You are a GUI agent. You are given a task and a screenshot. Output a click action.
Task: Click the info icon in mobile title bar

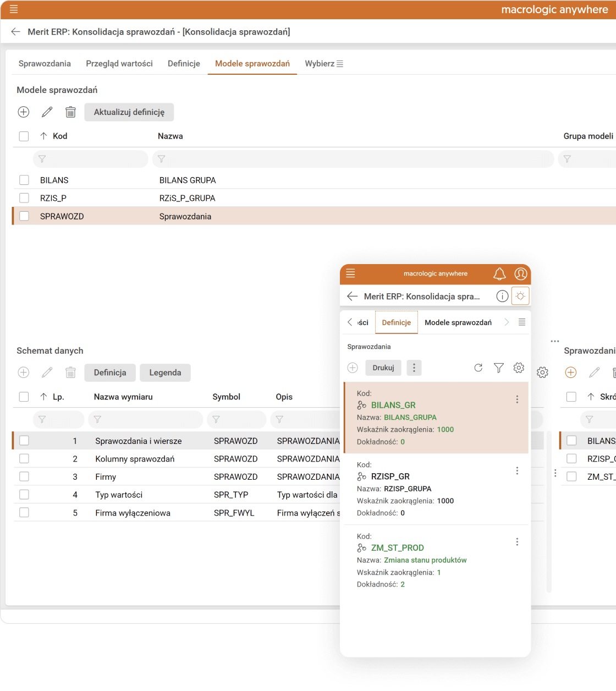[x=502, y=297]
